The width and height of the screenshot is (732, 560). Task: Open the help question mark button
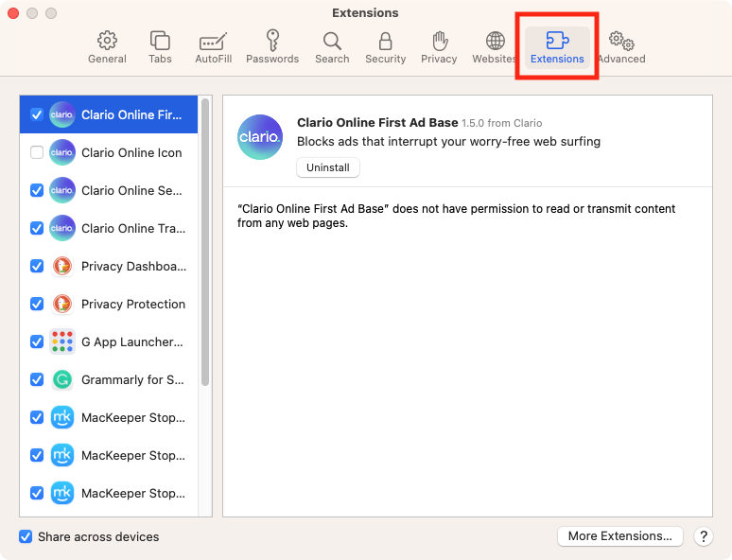point(703,536)
